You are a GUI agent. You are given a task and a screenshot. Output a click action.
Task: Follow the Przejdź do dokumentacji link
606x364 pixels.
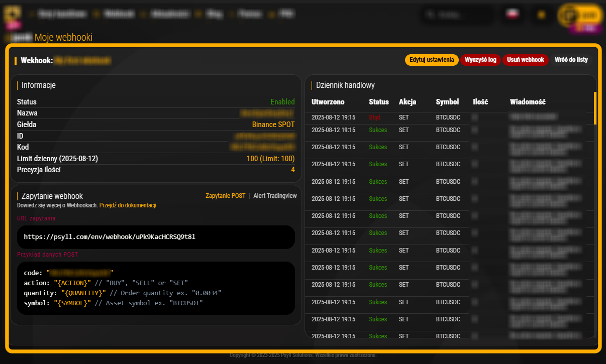pos(128,205)
